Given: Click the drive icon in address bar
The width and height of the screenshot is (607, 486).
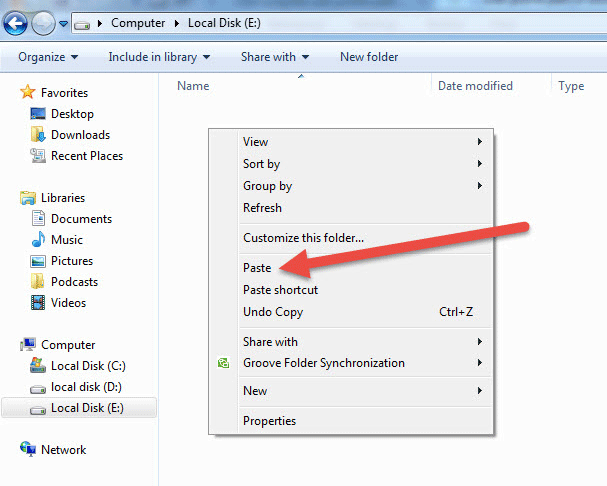Looking at the screenshot, I should (82, 25).
